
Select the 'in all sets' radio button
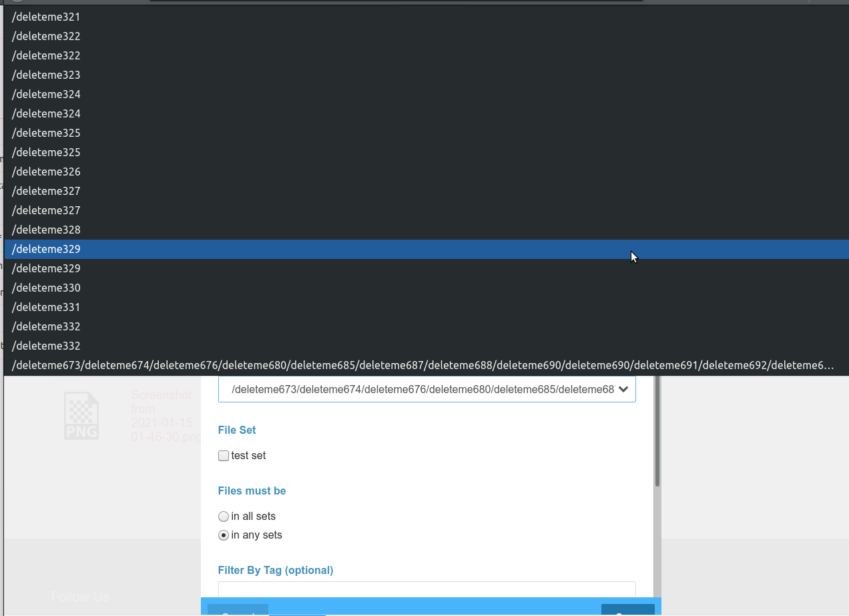[x=223, y=516]
